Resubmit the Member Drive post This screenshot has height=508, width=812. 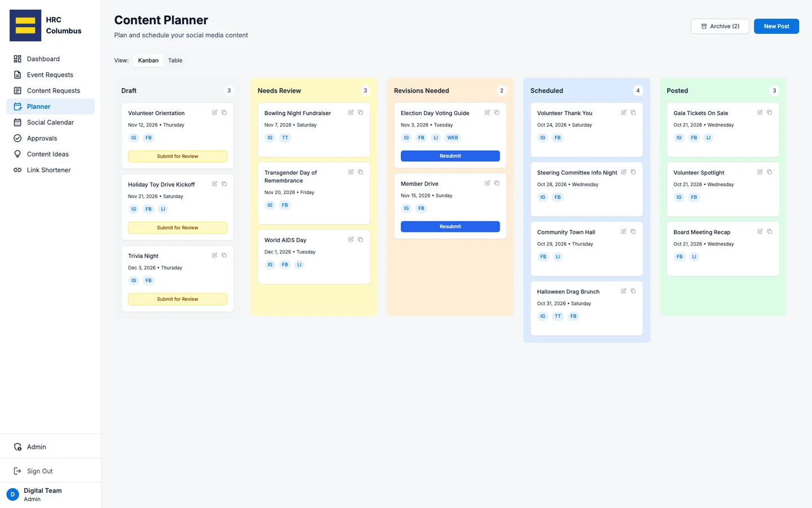tap(450, 226)
